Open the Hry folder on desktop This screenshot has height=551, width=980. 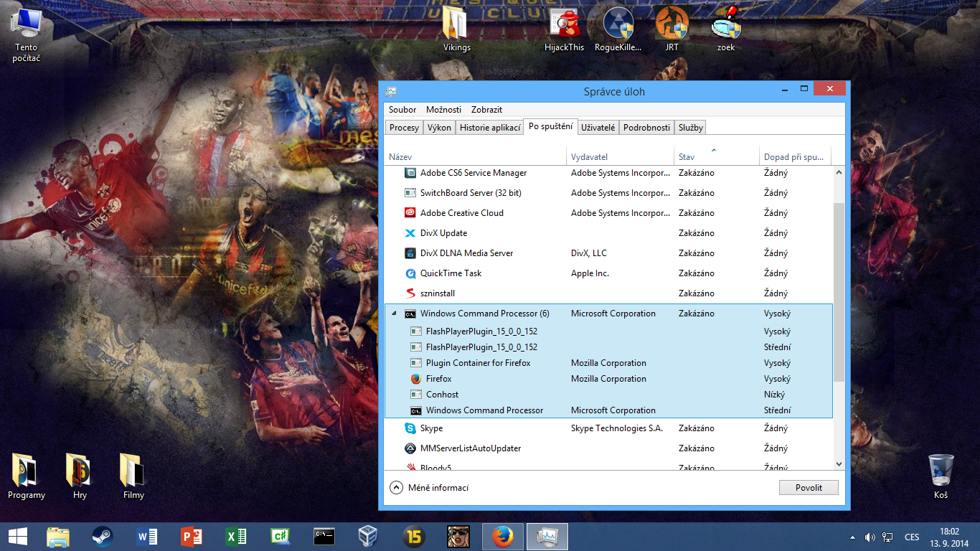pyautogui.click(x=80, y=476)
